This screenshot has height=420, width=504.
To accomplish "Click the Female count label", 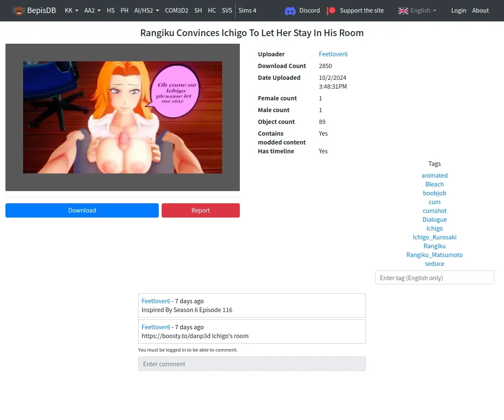I will (x=277, y=98).
